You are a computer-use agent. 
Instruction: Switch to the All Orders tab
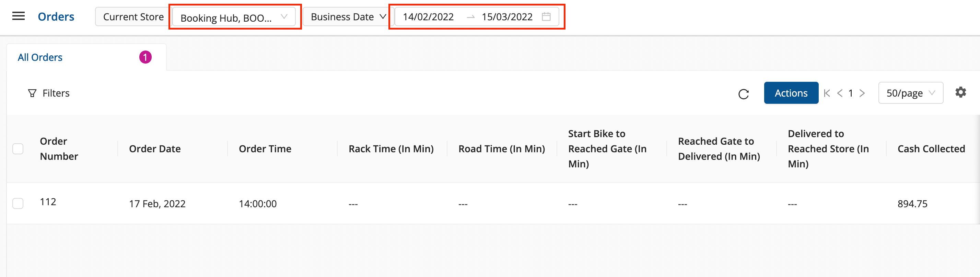point(40,57)
